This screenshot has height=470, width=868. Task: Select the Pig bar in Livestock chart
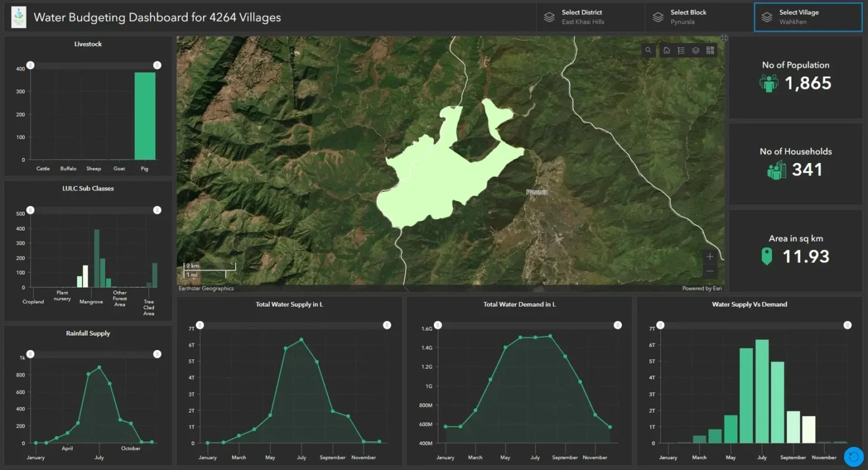tap(145, 116)
